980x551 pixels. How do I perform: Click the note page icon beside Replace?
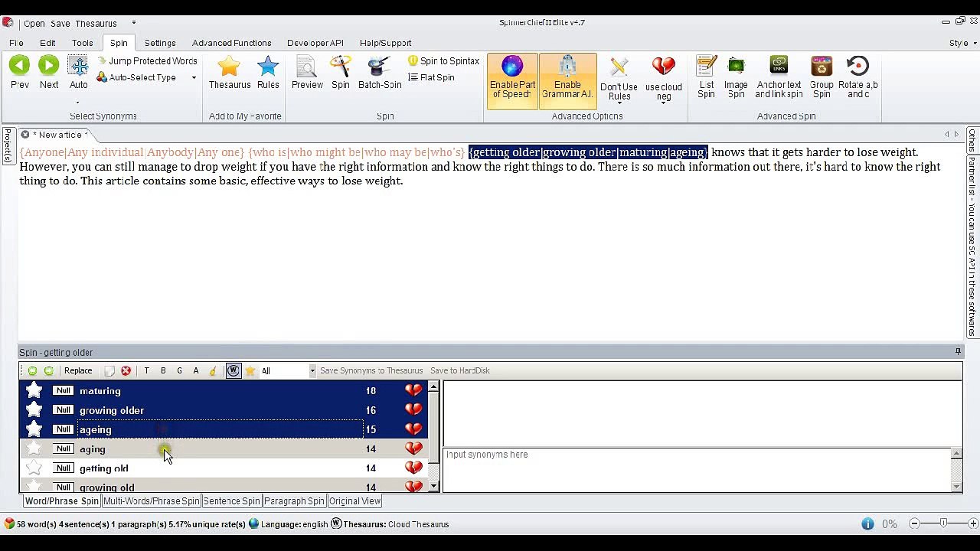109,371
